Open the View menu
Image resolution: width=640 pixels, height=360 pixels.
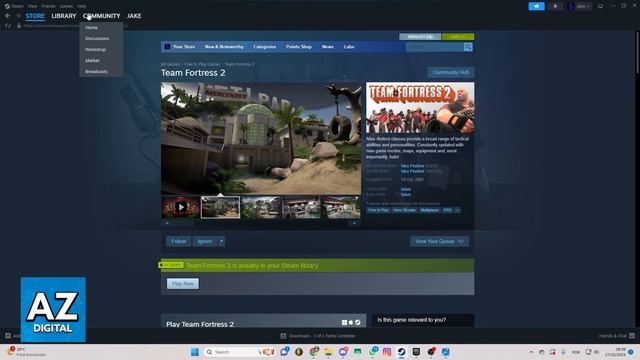coord(33,6)
